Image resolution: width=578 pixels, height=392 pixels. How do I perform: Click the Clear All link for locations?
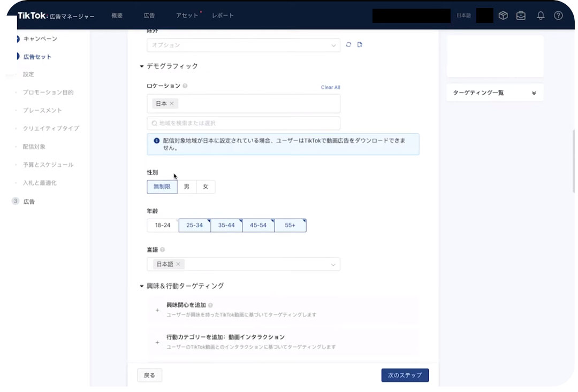click(x=330, y=87)
